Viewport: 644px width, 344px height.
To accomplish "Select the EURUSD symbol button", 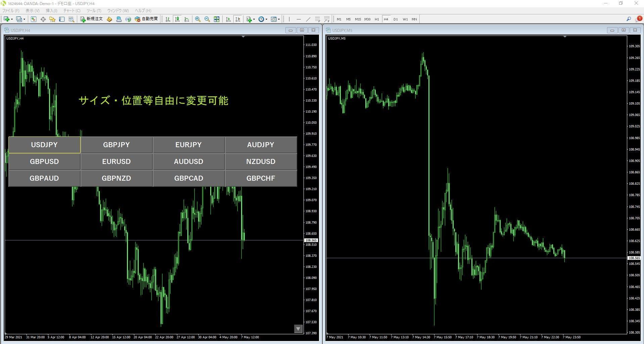I will [x=117, y=162].
